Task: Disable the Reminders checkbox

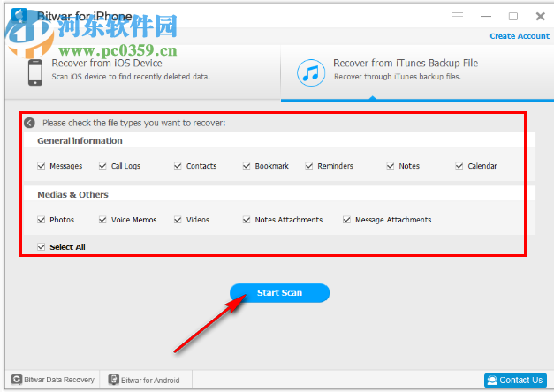Action: tap(309, 166)
